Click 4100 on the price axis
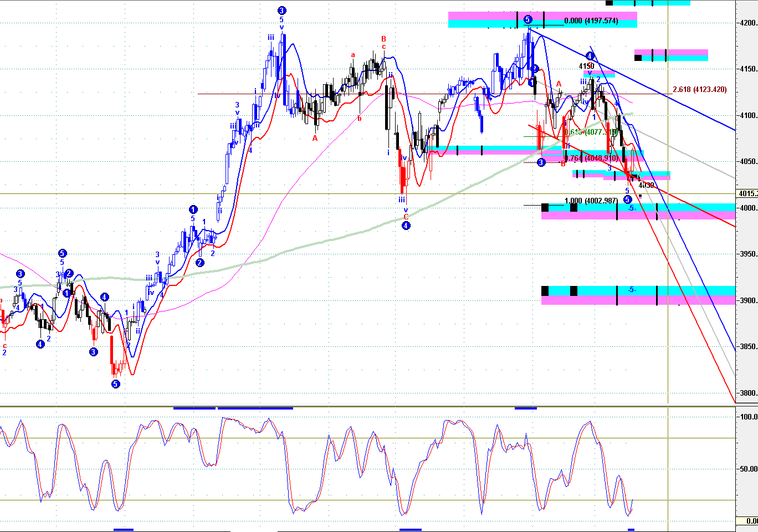Viewport: 758px width, 532px height. click(748, 116)
